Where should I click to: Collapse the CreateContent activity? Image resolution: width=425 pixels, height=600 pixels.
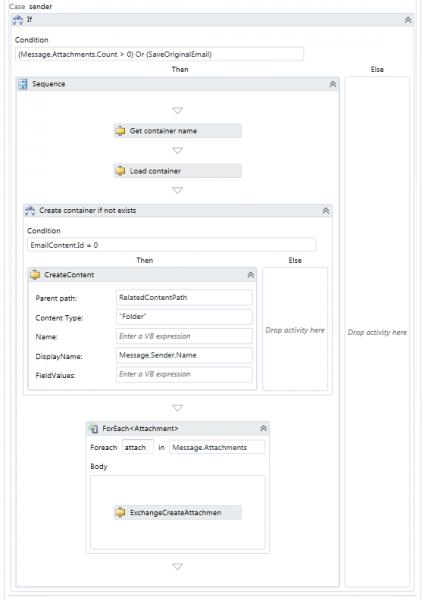coord(251,275)
